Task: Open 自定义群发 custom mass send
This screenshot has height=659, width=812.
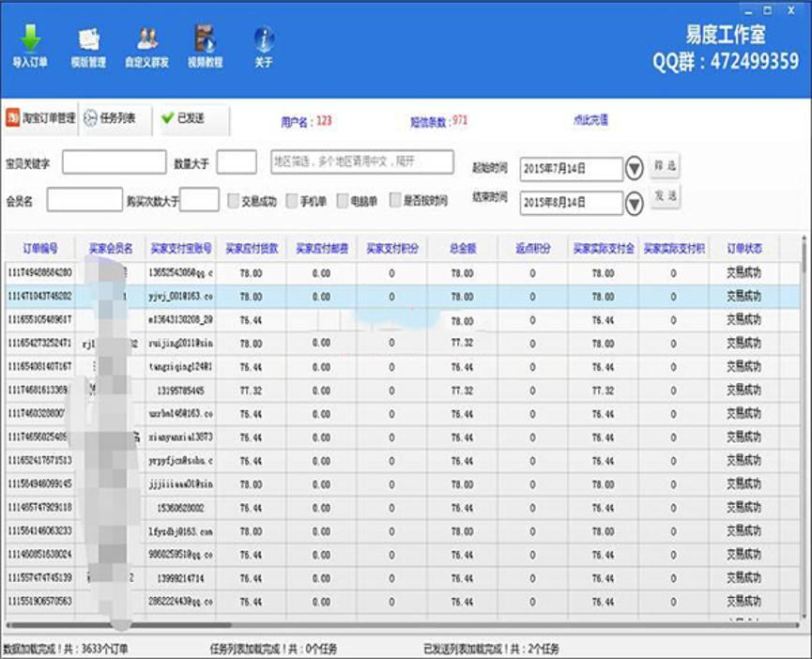Action: [146, 44]
